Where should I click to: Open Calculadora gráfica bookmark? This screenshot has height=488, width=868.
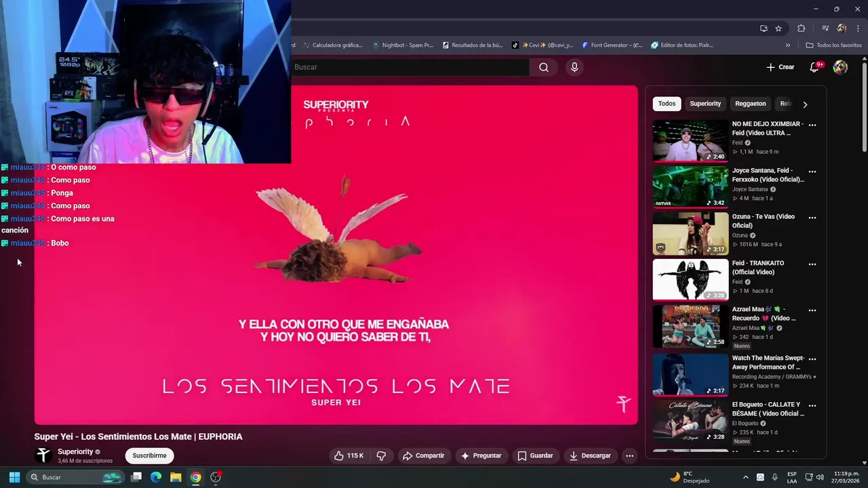tap(332, 45)
